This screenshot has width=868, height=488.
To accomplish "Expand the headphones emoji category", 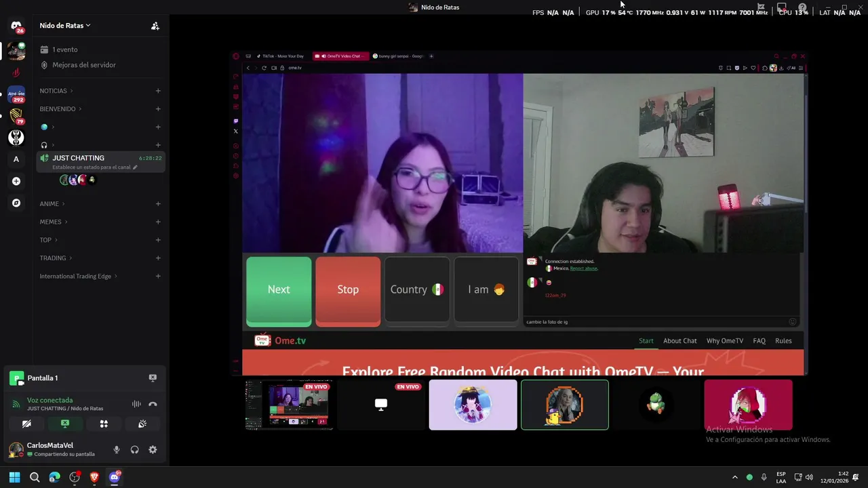I will pos(47,145).
